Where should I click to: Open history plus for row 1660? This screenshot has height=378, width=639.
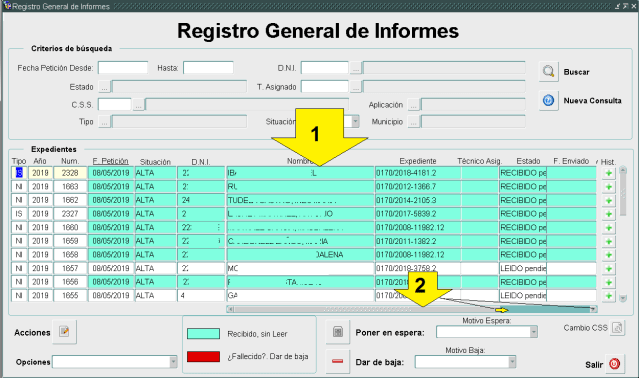tap(608, 228)
